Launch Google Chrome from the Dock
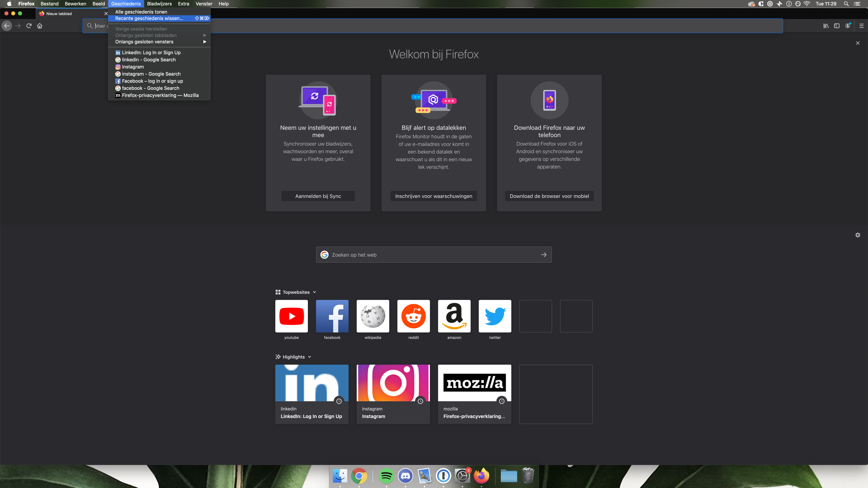 point(359,476)
